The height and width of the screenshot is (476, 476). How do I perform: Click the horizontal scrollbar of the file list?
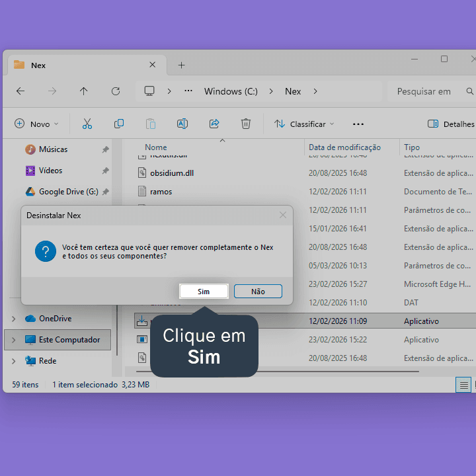[x=278, y=372]
